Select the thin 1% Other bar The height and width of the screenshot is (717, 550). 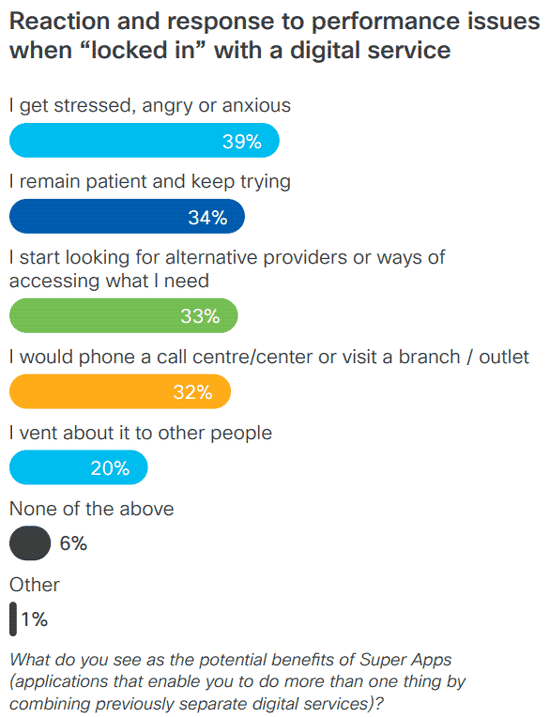pos(13,619)
